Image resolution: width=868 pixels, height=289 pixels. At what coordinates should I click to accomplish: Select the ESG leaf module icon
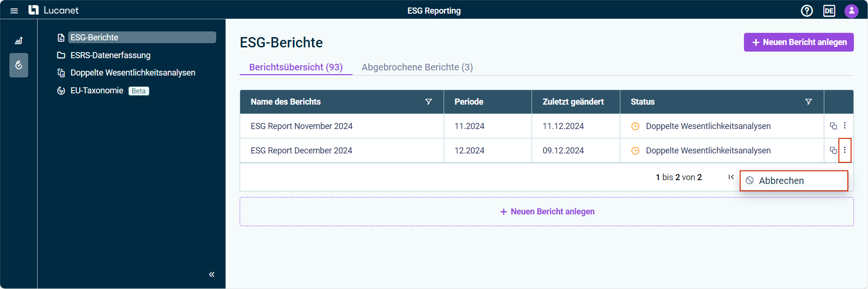[x=19, y=65]
